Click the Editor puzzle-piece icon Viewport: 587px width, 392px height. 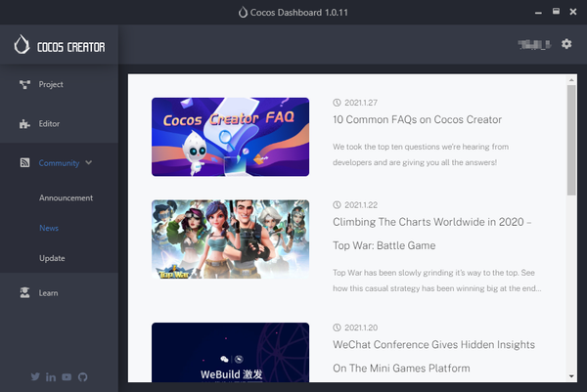click(24, 124)
